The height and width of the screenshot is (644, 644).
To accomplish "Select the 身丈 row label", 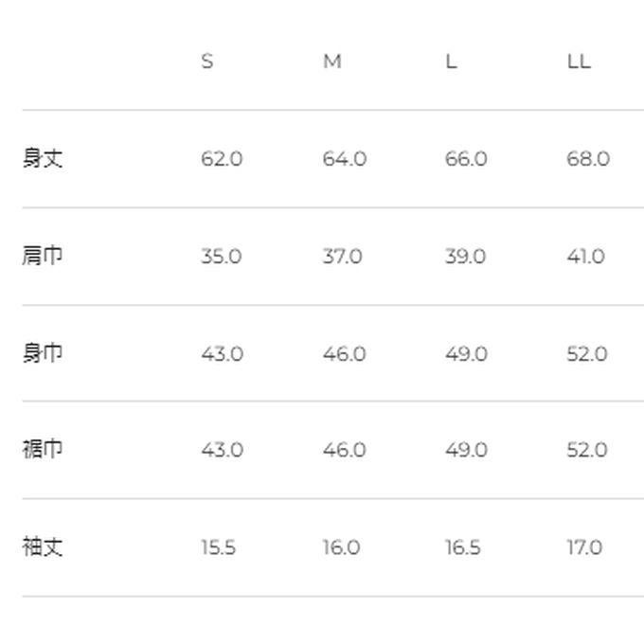I will (43, 159).
